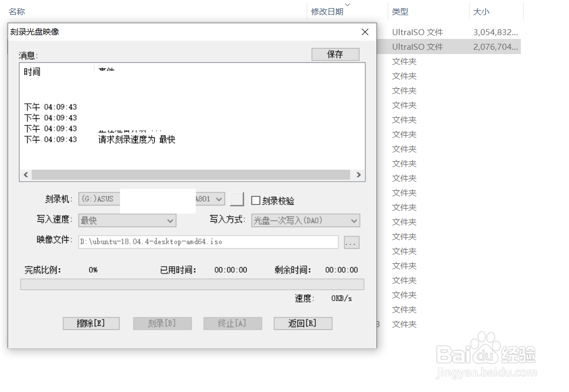
Task: Click the 时间 column header in message list
Action: coord(32,72)
